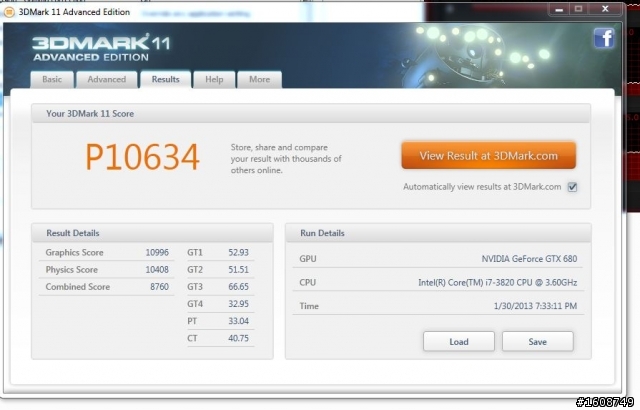Uncheck automatically view results at 3DMark.com
Viewport: 640px width, 410px height.
click(572, 187)
